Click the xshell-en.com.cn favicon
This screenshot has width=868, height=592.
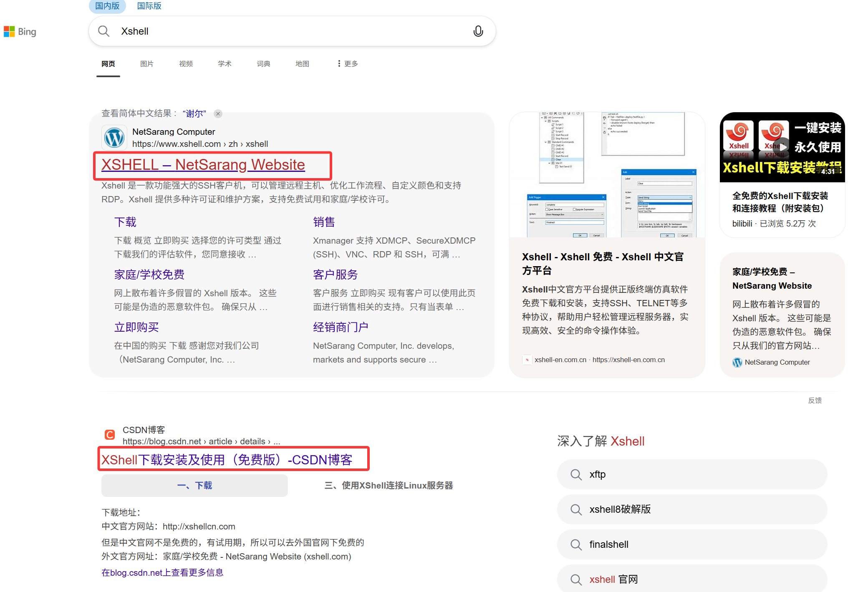[527, 360]
